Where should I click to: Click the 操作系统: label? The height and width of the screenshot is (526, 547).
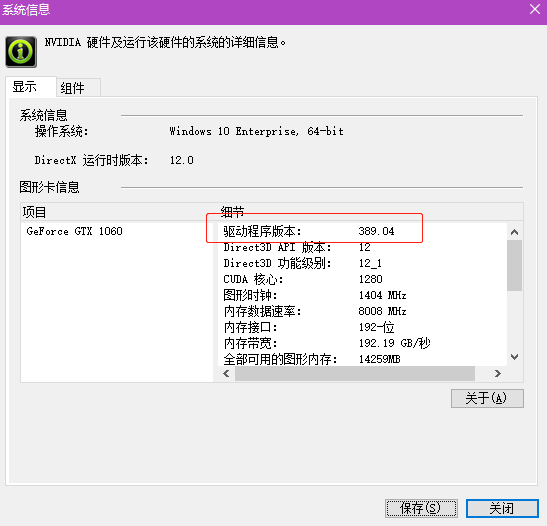(x=61, y=132)
